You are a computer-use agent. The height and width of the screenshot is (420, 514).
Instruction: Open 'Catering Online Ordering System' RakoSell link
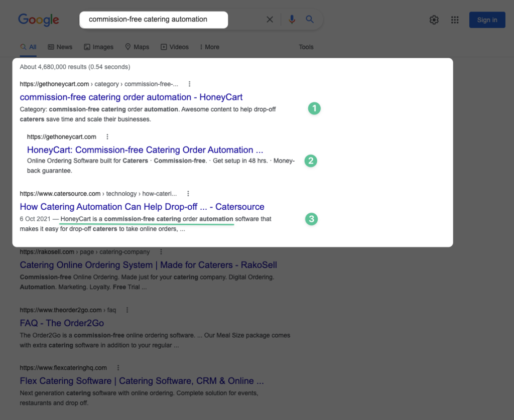[148, 265]
